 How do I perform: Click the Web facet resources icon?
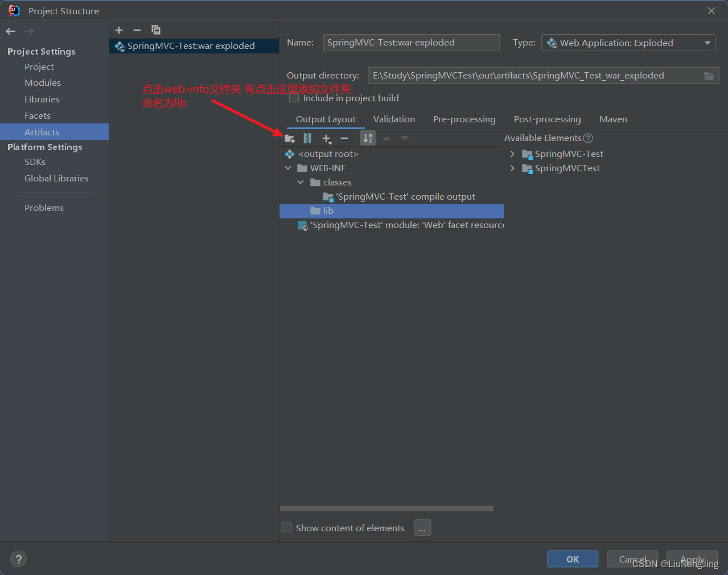pyautogui.click(x=303, y=226)
